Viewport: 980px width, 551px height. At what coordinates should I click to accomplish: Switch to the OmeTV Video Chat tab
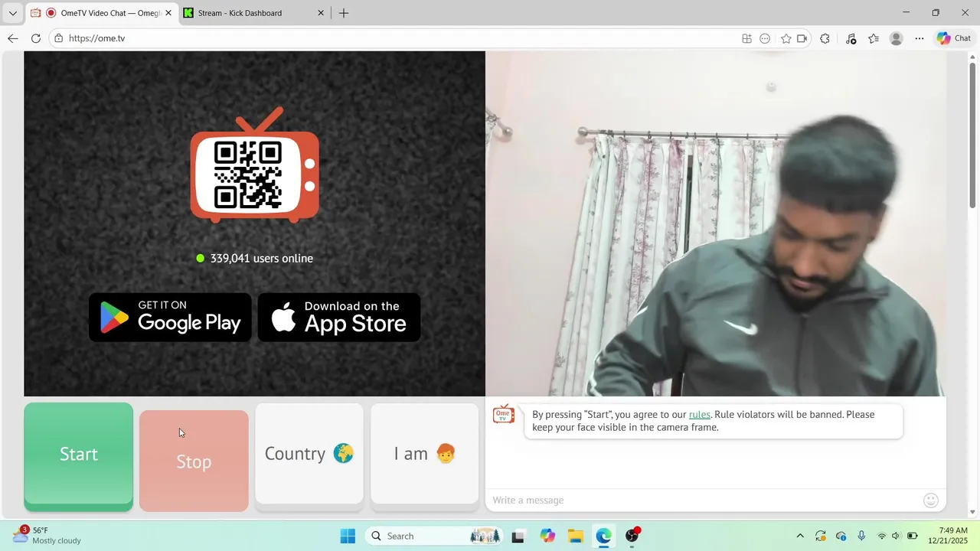click(x=101, y=13)
